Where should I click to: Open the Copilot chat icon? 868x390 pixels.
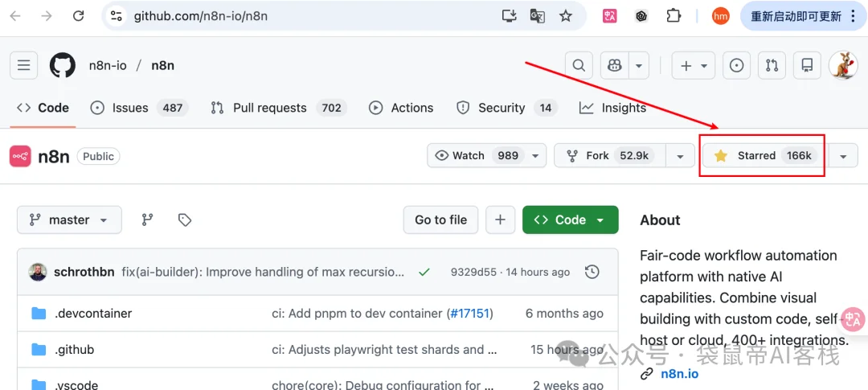615,66
